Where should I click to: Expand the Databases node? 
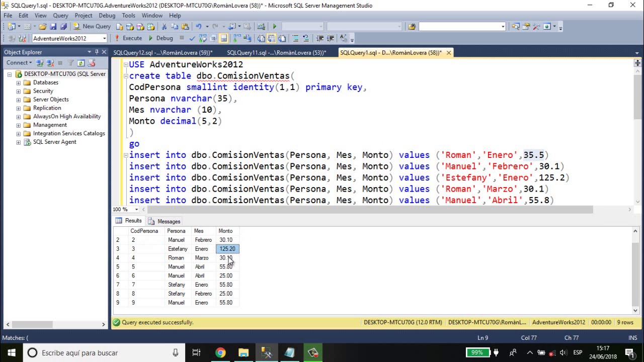[x=19, y=82]
